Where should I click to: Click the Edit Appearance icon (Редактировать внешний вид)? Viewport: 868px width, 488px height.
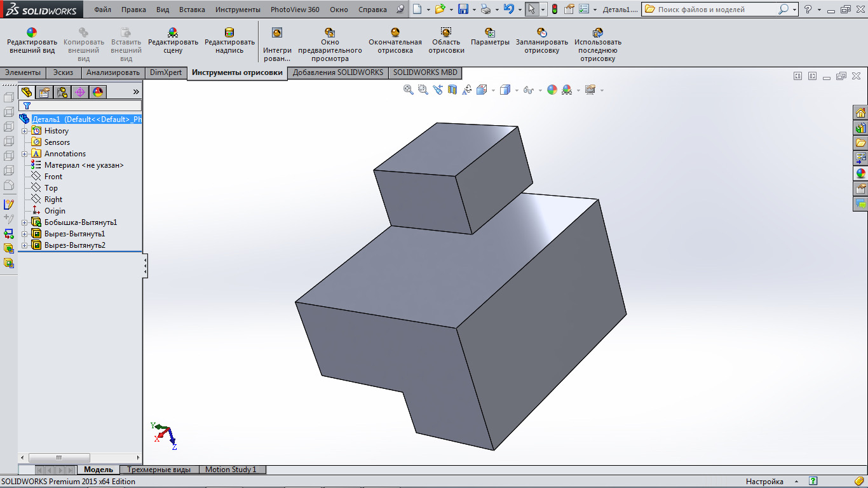coord(32,33)
